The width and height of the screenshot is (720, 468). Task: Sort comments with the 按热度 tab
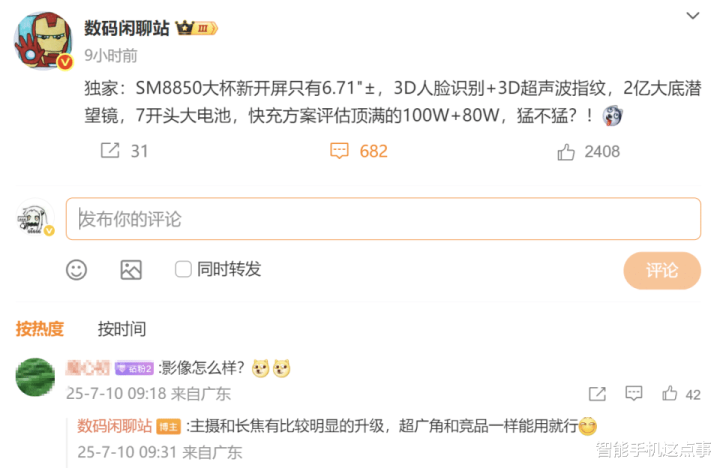tap(39, 329)
